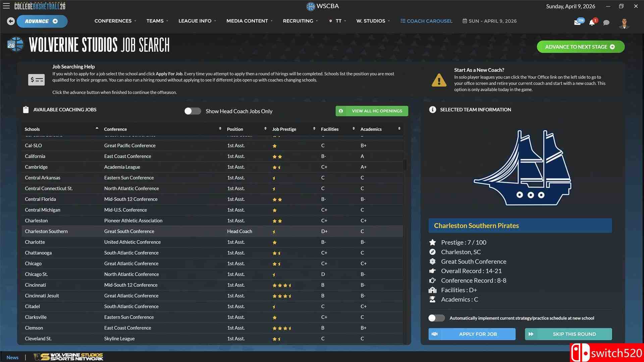Image resolution: width=644 pixels, height=362 pixels.
Task: Open the notifications bell icon
Action: [x=592, y=22]
